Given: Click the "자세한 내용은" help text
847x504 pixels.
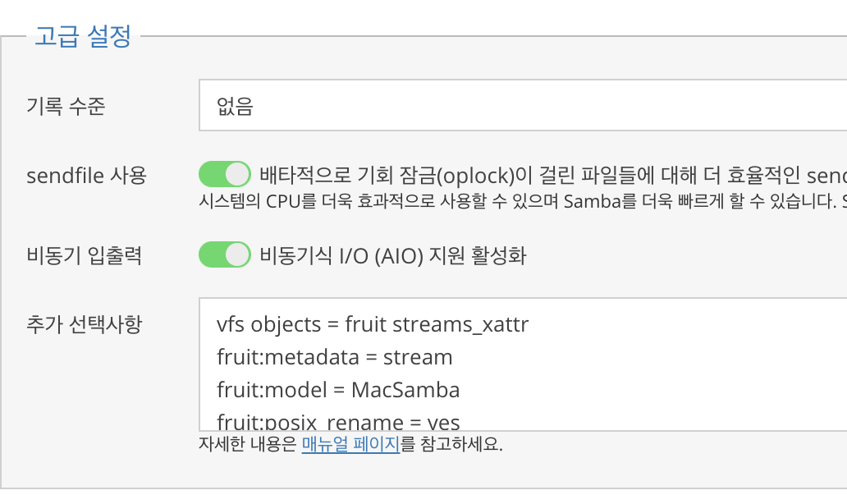Looking at the screenshot, I should [x=248, y=446].
